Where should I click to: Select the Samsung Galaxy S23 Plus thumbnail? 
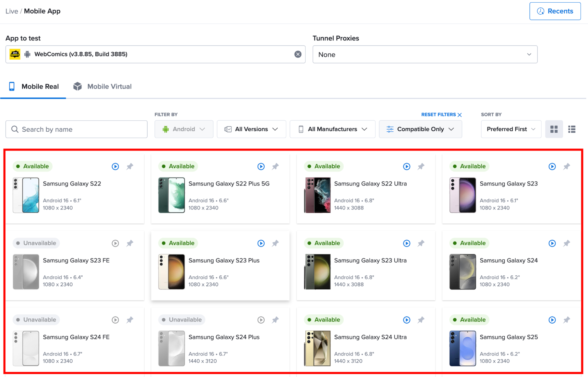pyautogui.click(x=171, y=272)
